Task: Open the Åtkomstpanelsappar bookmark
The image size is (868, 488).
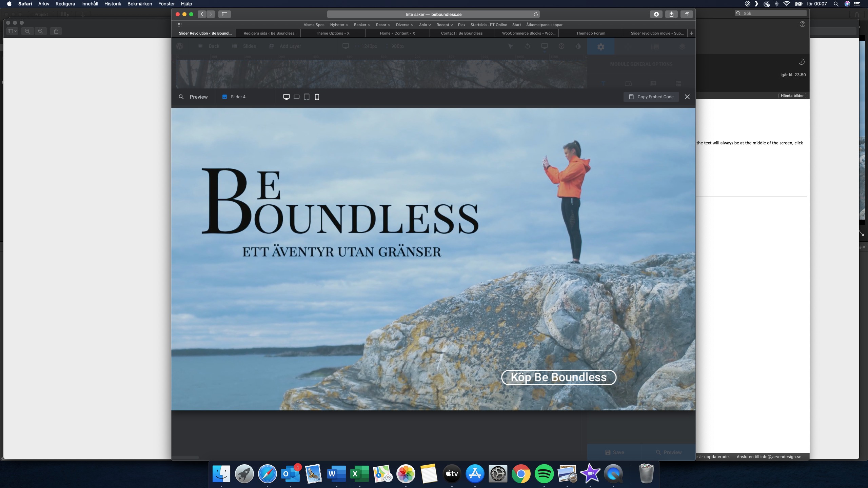Action: (544, 25)
